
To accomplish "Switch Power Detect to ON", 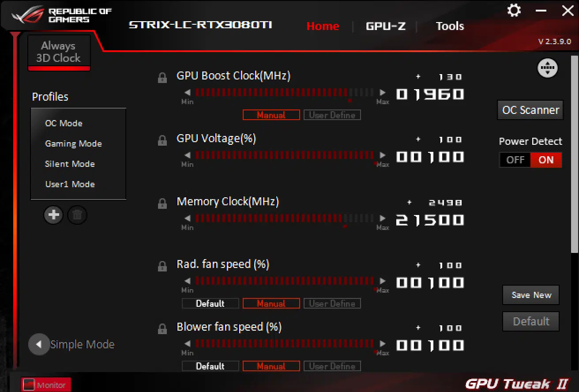I will pos(546,160).
